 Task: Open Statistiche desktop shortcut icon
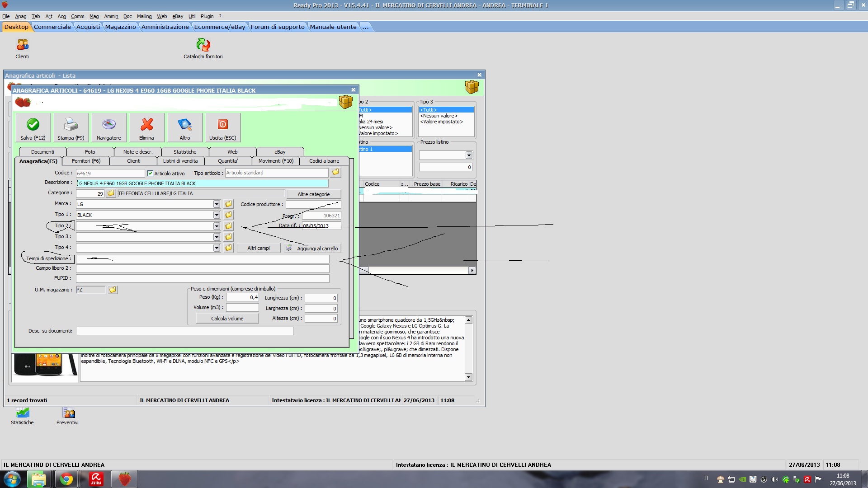[x=22, y=412]
